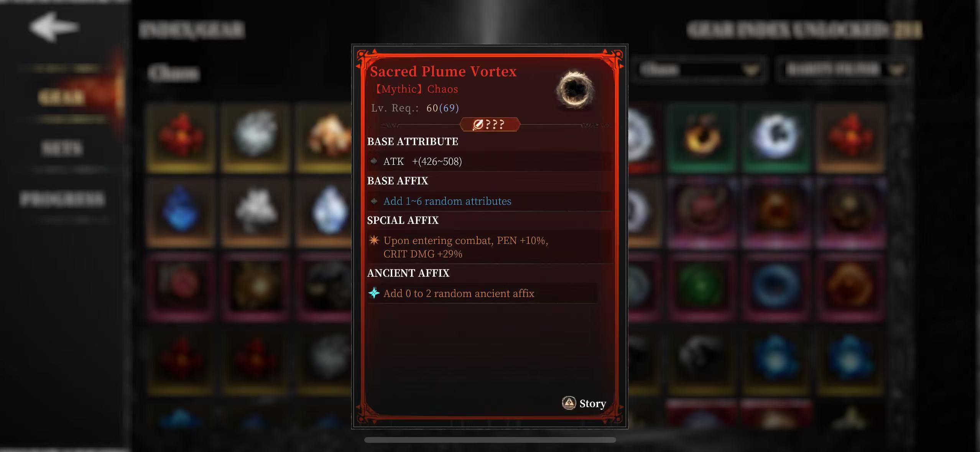Click the Sacred Plume Vortex ring icon
Screen dimensions: 980x452
pos(575,90)
